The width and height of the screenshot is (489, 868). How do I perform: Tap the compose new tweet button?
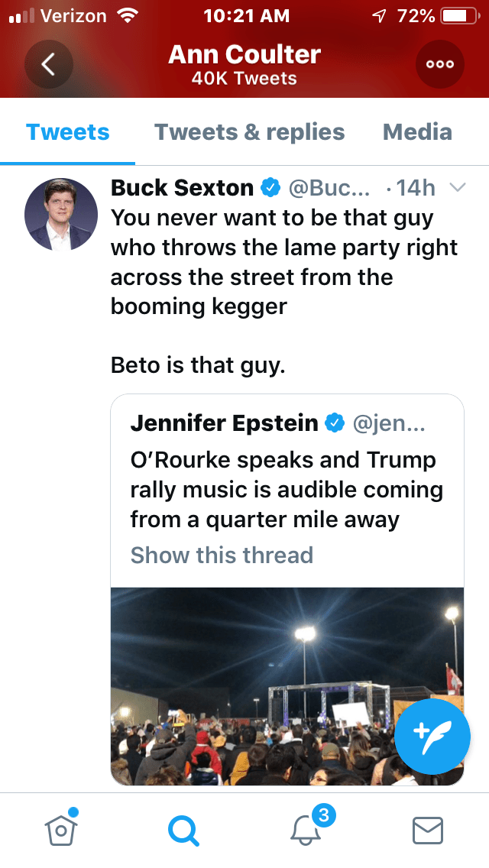point(432,736)
